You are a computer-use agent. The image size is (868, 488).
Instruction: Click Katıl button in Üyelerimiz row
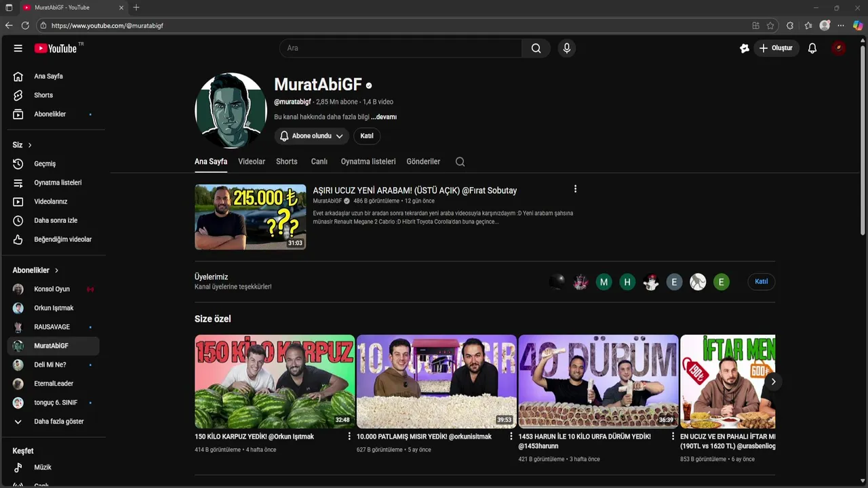pyautogui.click(x=762, y=281)
